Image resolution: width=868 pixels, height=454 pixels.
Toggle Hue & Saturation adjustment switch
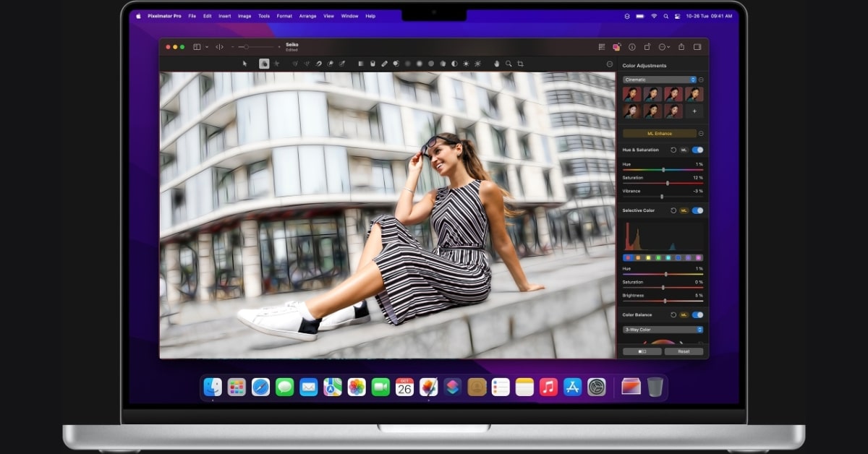coord(697,150)
